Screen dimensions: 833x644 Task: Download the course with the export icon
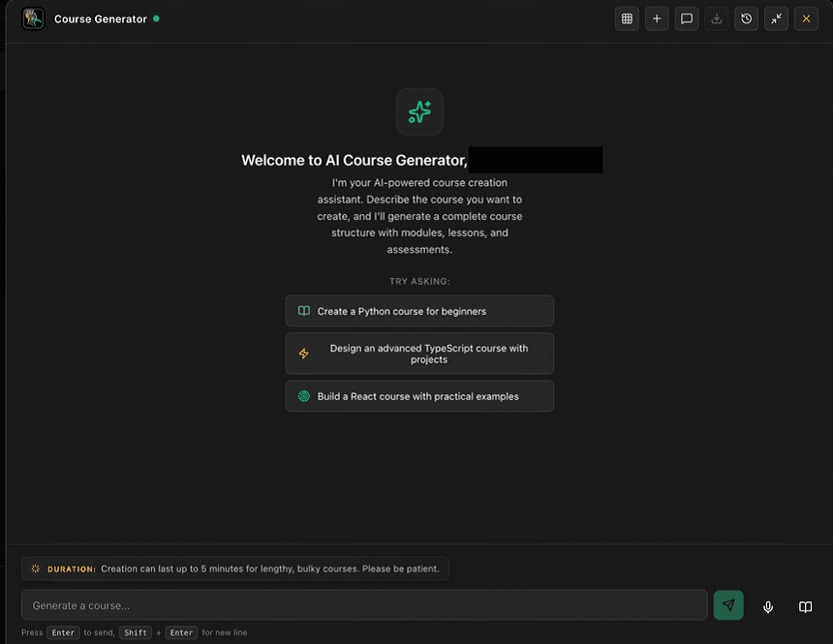(x=717, y=18)
